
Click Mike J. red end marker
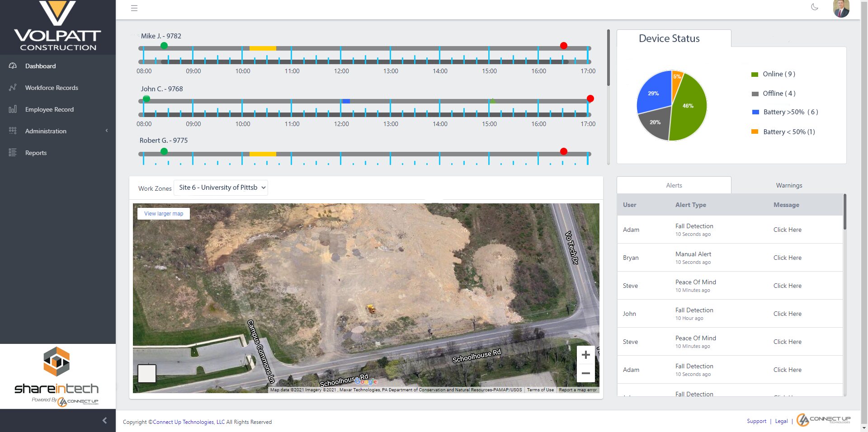(563, 46)
